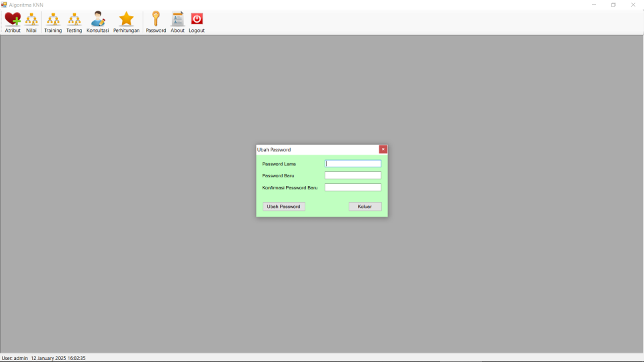Click the Algoritma KNN title bar icon
The image size is (644, 362).
tap(4, 5)
